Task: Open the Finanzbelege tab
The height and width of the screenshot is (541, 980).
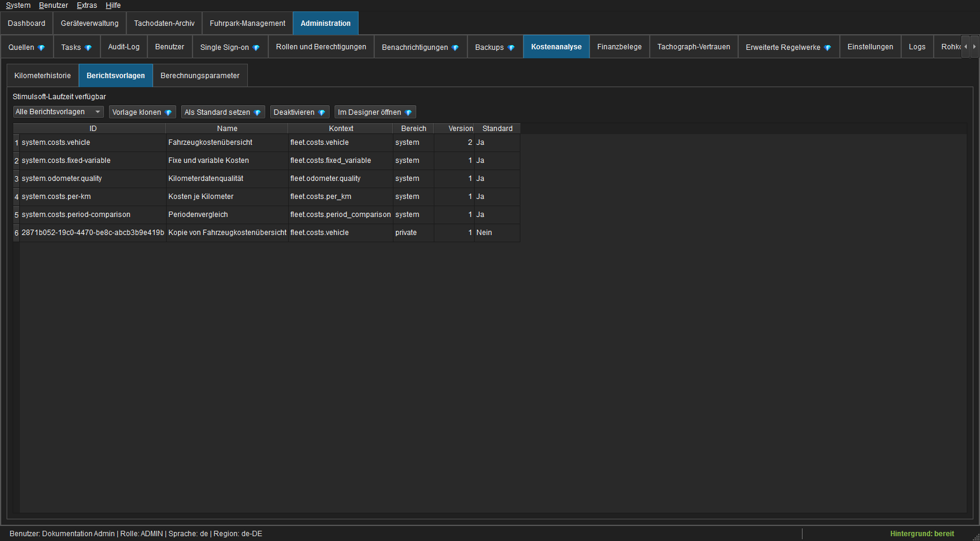Action: coord(620,47)
